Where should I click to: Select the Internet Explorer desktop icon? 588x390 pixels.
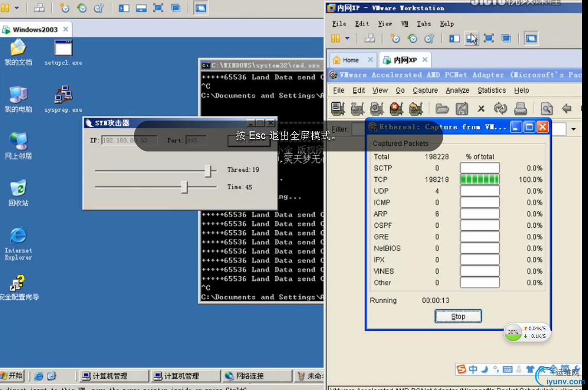18,243
